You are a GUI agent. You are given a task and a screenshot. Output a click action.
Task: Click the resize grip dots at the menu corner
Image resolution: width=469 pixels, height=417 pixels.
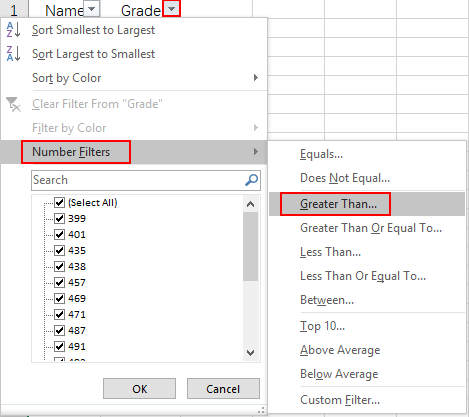click(261, 410)
